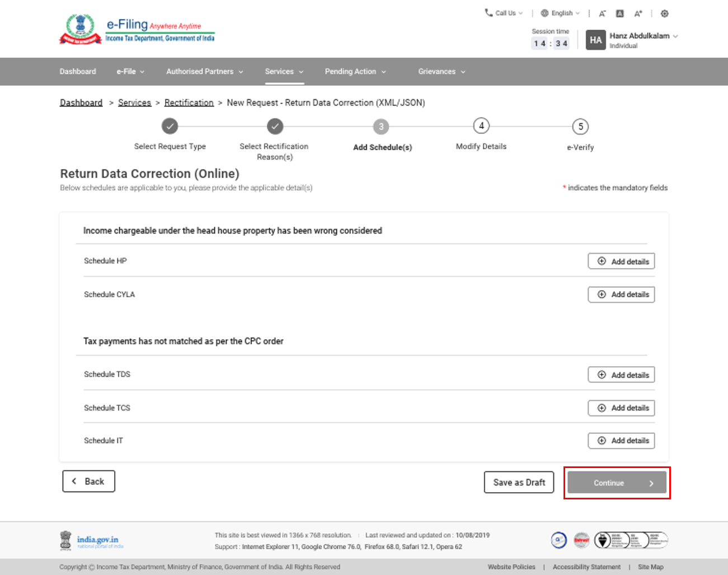This screenshot has height=575, width=728.
Task: Reset to default font size A icon
Action: pyautogui.click(x=619, y=13)
